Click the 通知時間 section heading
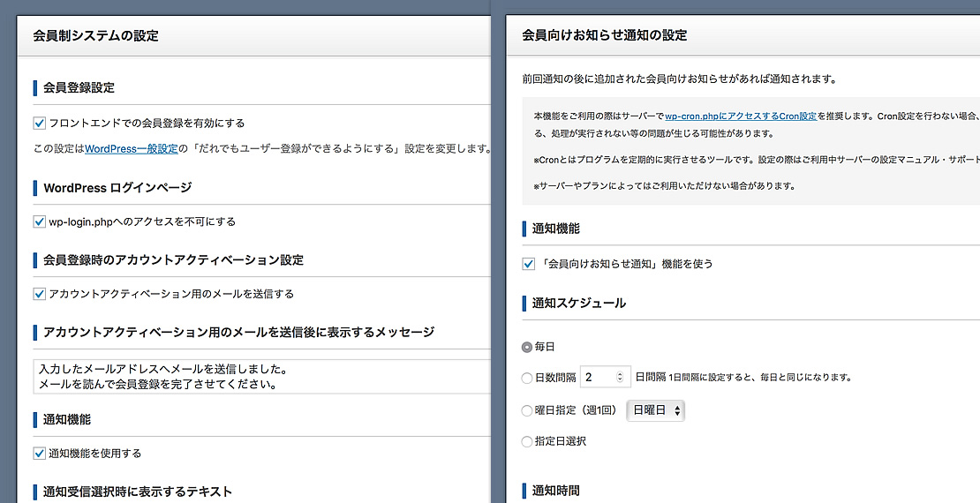The width and height of the screenshot is (980, 503). coord(555,492)
